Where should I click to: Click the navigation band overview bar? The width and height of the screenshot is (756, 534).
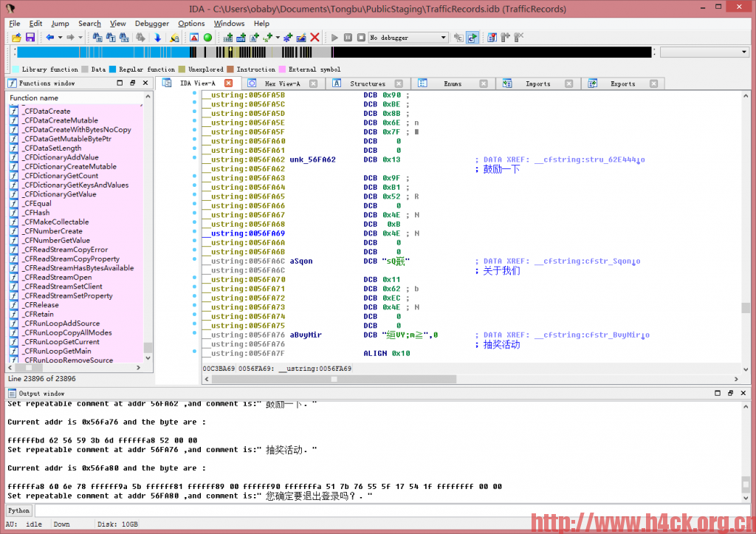334,52
